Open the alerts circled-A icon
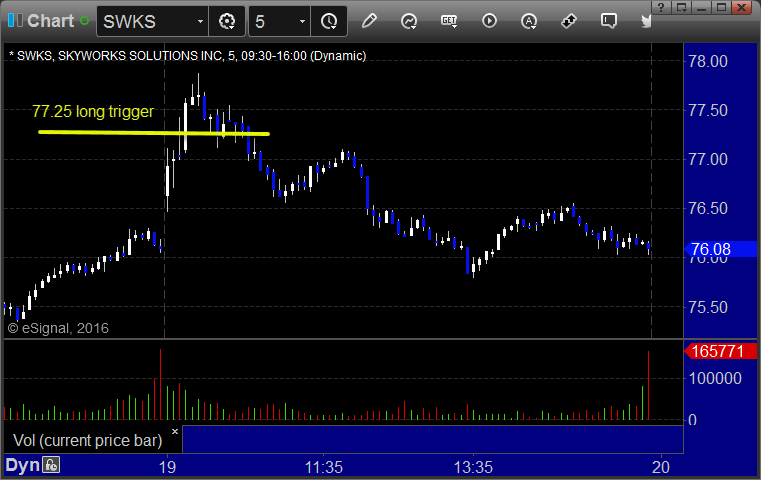Image resolution: width=761 pixels, height=480 pixels. (x=529, y=21)
